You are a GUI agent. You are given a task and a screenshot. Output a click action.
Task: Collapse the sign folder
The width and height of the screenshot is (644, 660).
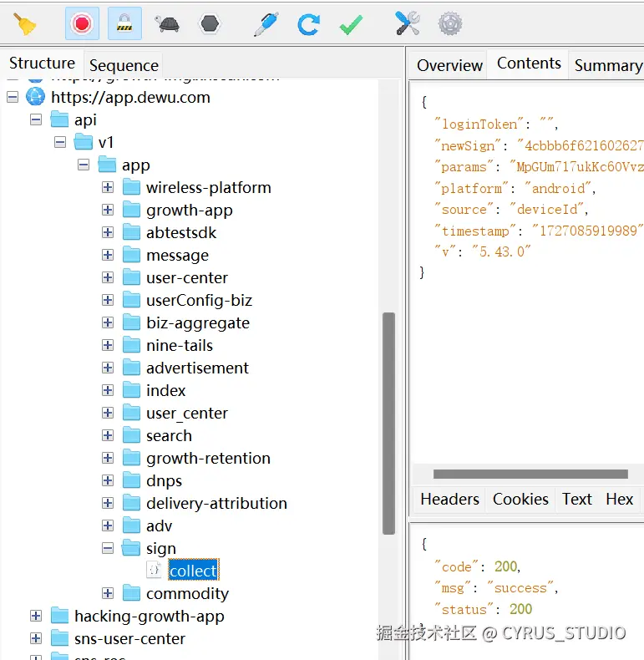(x=108, y=548)
